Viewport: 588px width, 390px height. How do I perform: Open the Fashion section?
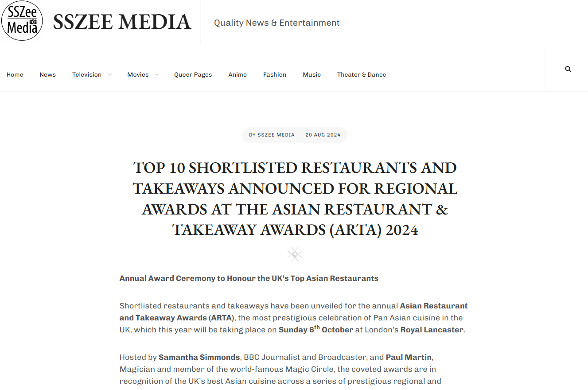click(275, 74)
